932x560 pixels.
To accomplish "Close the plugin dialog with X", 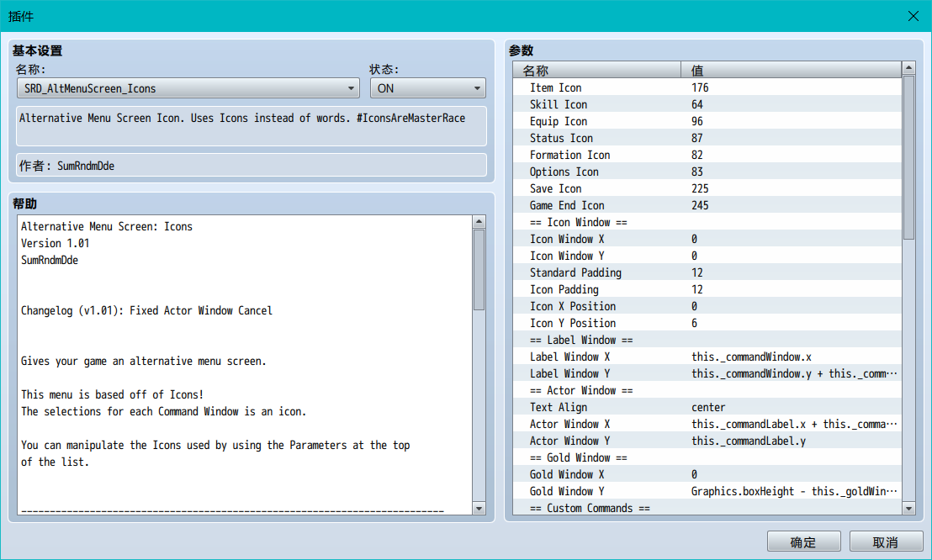I will (913, 16).
